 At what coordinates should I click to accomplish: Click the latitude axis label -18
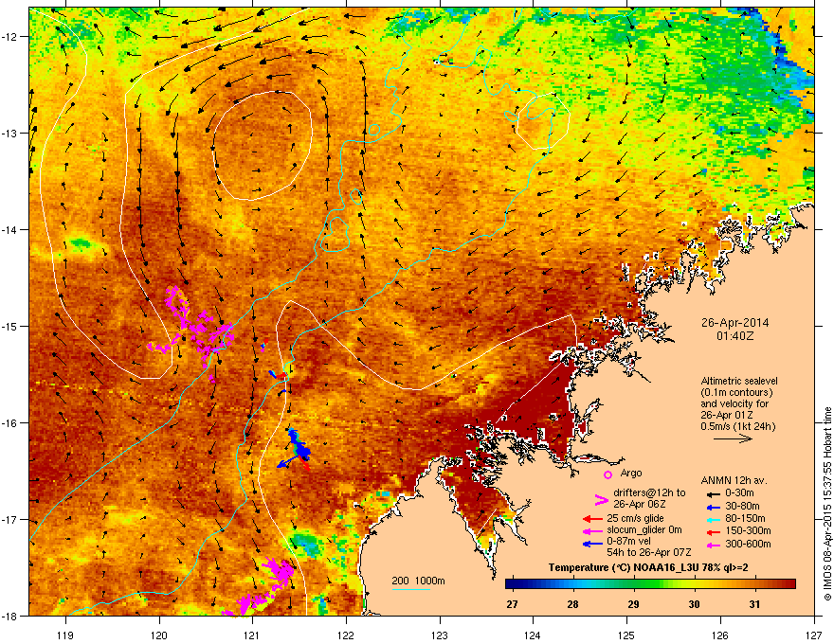9,616
